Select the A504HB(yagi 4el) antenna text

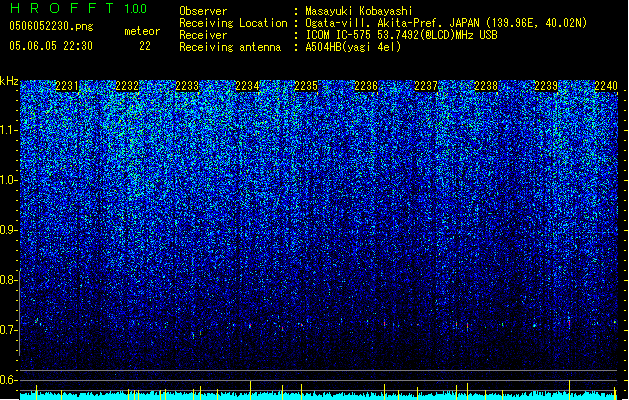point(353,47)
